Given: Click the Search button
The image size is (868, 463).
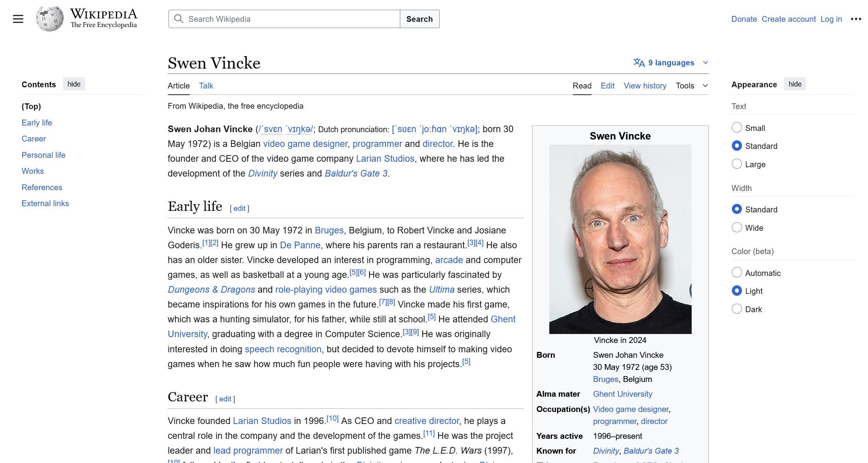Looking at the screenshot, I should pyautogui.click(x=419, y=19).
